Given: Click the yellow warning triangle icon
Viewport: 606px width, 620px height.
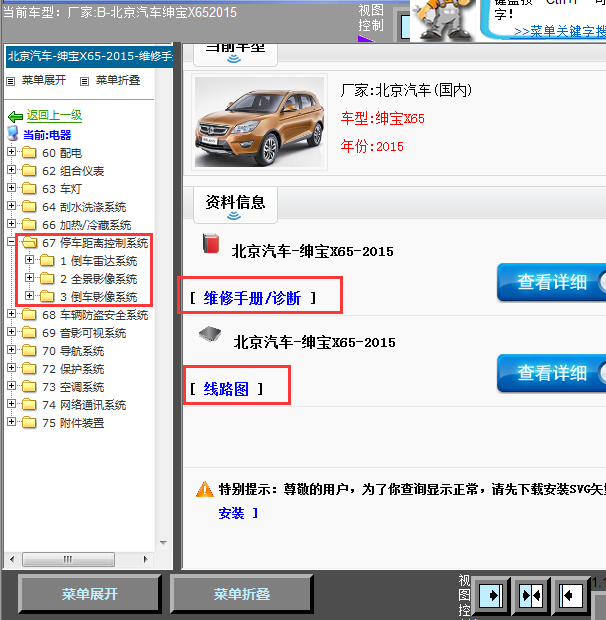Looking at the screenshot, I should pyautogui.click(x=205, y=489).
